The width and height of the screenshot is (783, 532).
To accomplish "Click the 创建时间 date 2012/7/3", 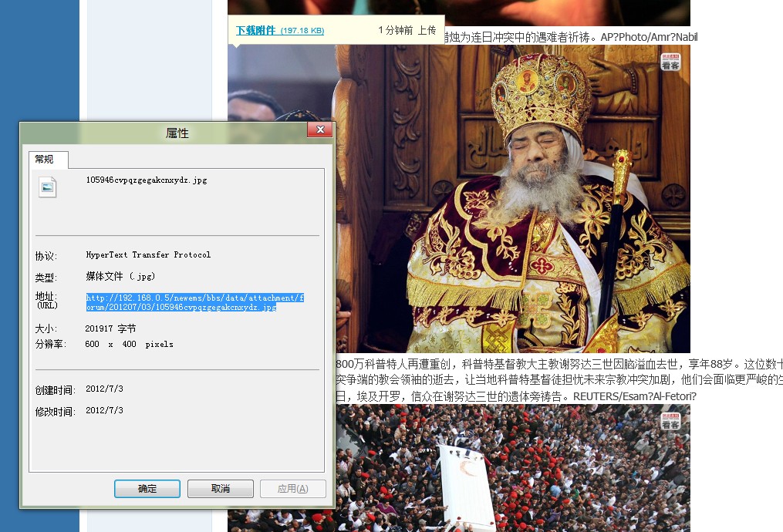I will click(x=104, y=389).
